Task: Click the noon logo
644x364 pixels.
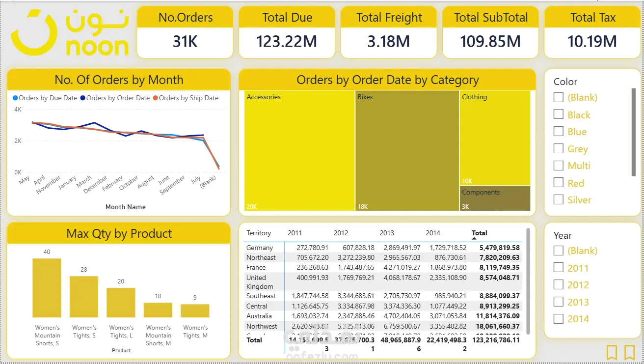Action: click(x=70, y=32)
